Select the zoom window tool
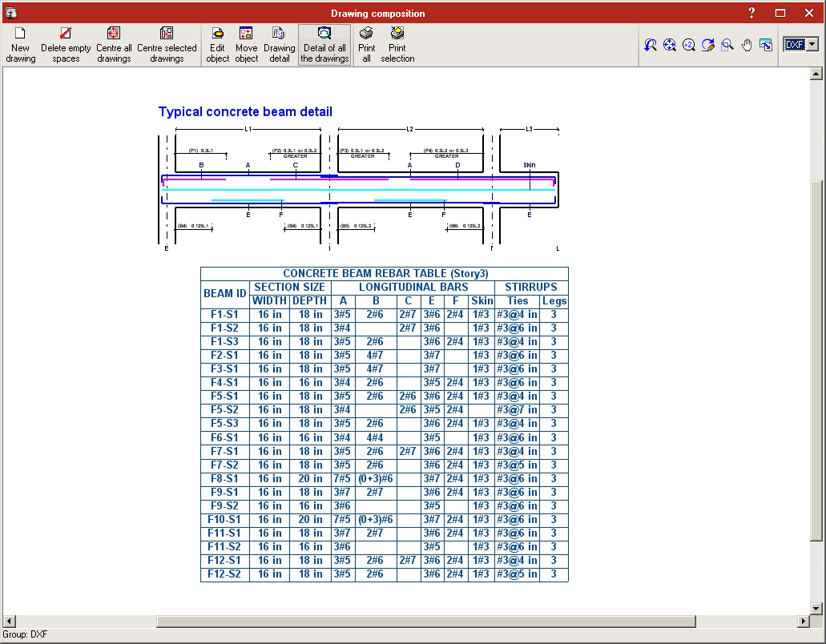826x644 pixels. (x=727, y=45)
